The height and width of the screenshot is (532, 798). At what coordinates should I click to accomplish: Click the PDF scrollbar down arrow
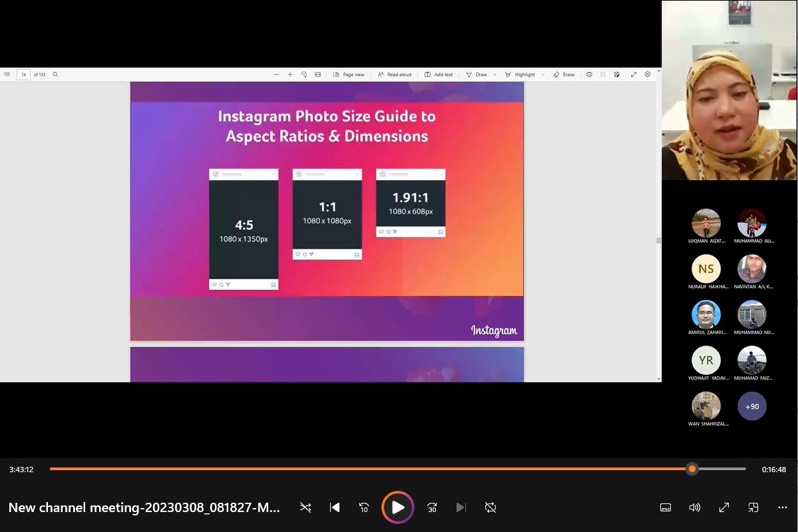[x=658, y=379]
